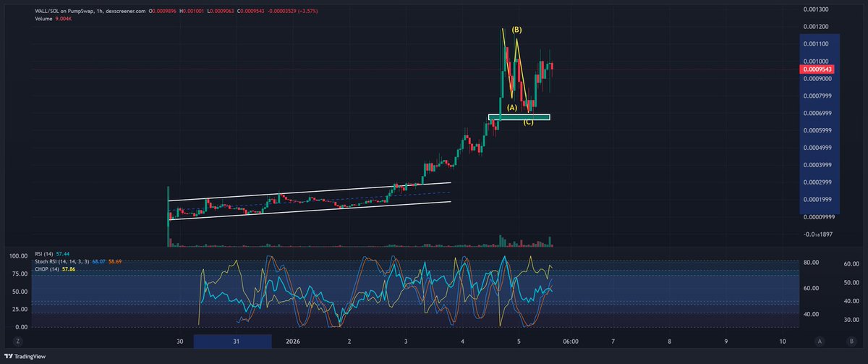
Task: Click the 10 date label on the time axis
Action: [783, 341]
